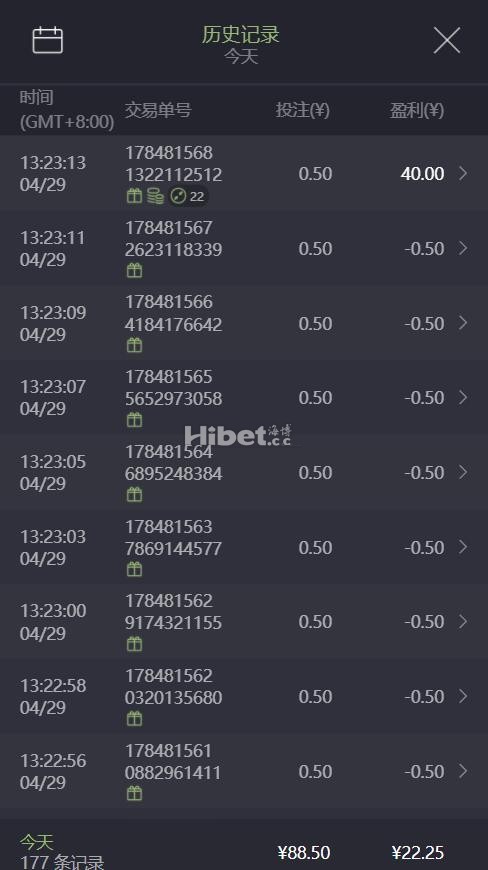Expand details chevron for 13:23:13 record
The width and height of the screenshot is (488, 870).
pyautogui.click(x=463, y=173)
